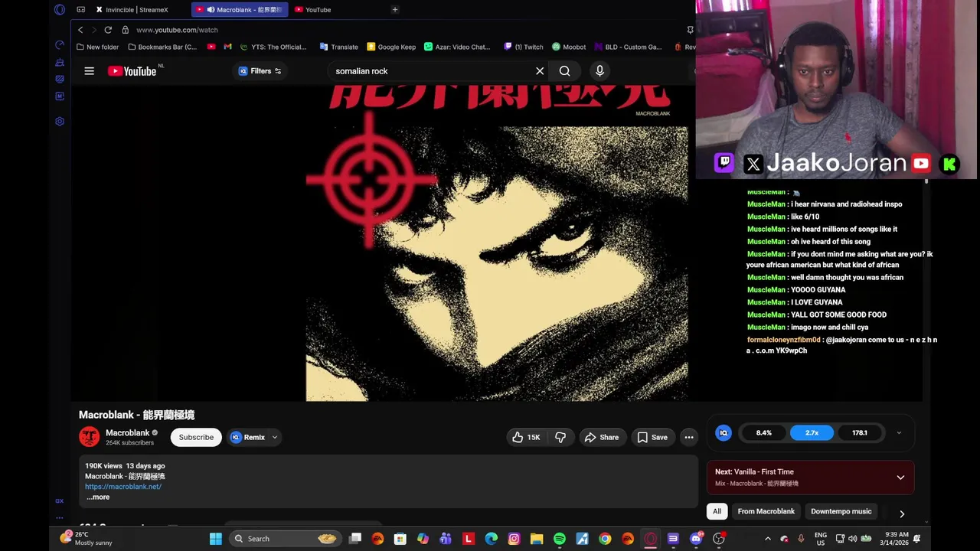Screen dimensions: 980x551
Task: Open the Google Keep bookmark
Action: (391, 47)
